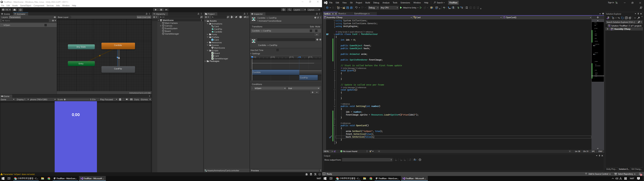The width and height of the screenshot is (644, 181).
Task: Open Inspector preset selector icon
Action: point(318,18)
